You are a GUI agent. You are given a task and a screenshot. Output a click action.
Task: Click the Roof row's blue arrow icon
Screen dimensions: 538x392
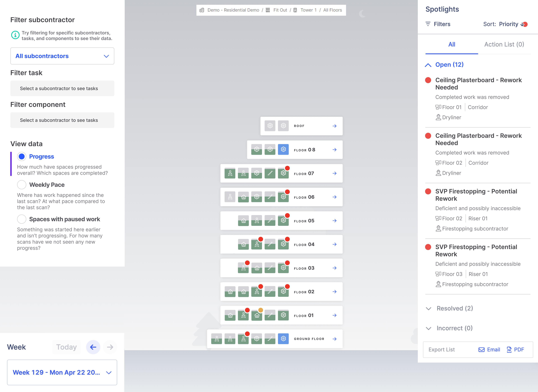335,126
